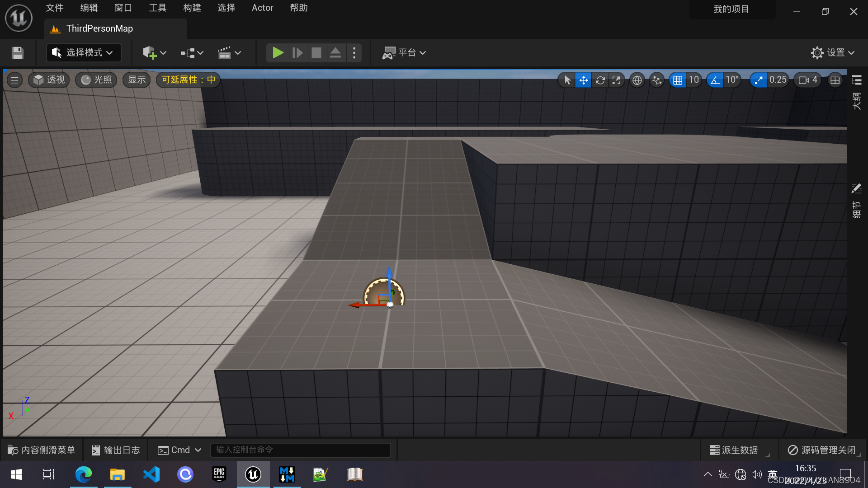Open the 选择模式 mode dropdown
The height and width of the screenshot is (488, 868).
pyautogui.click(x=84, y=53)
